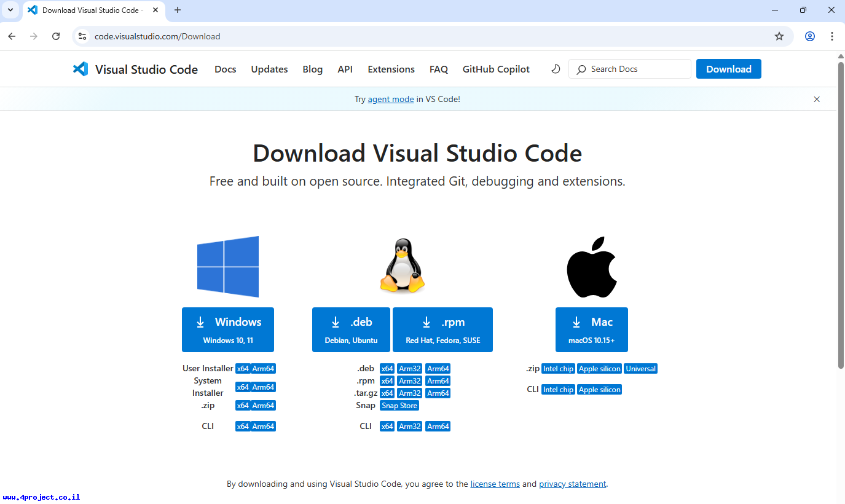Select Arm32 in the Linux .deb row
Image resolution: width=845 pixels, height=504 pixels.
[x=410, y=369]
